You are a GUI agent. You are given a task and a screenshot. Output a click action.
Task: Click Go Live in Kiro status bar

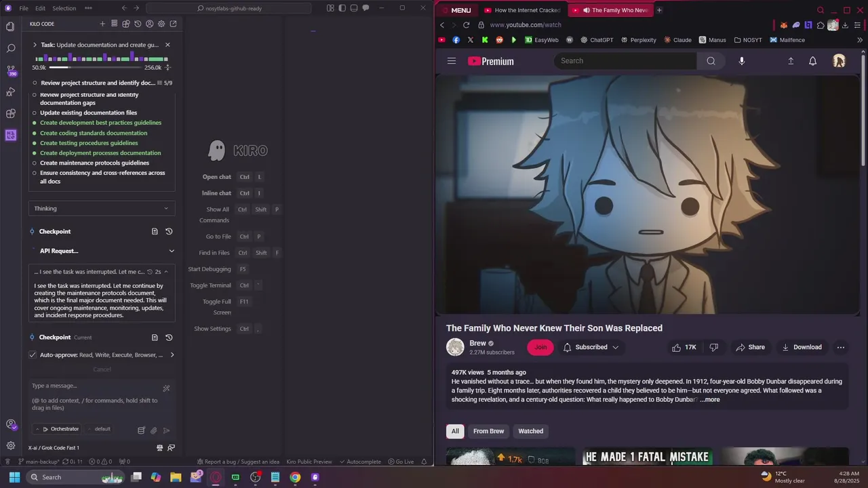[x=401, y=462]
